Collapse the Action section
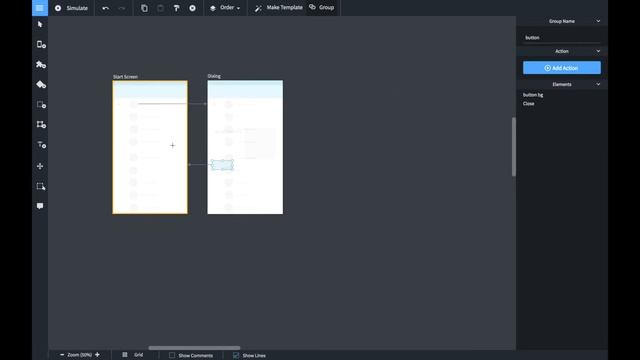The height and width of the screenshot is (360, 640). (x=598, y=51)
